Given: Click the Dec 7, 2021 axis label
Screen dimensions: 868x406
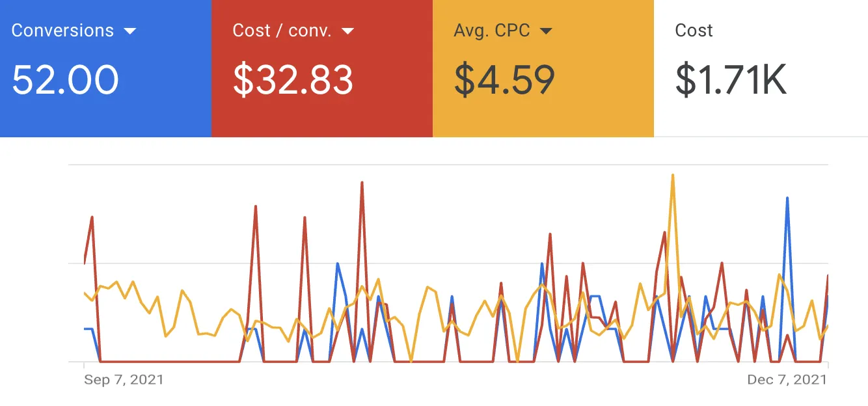Looking at the screenshot, I should (x=787, y=379).
